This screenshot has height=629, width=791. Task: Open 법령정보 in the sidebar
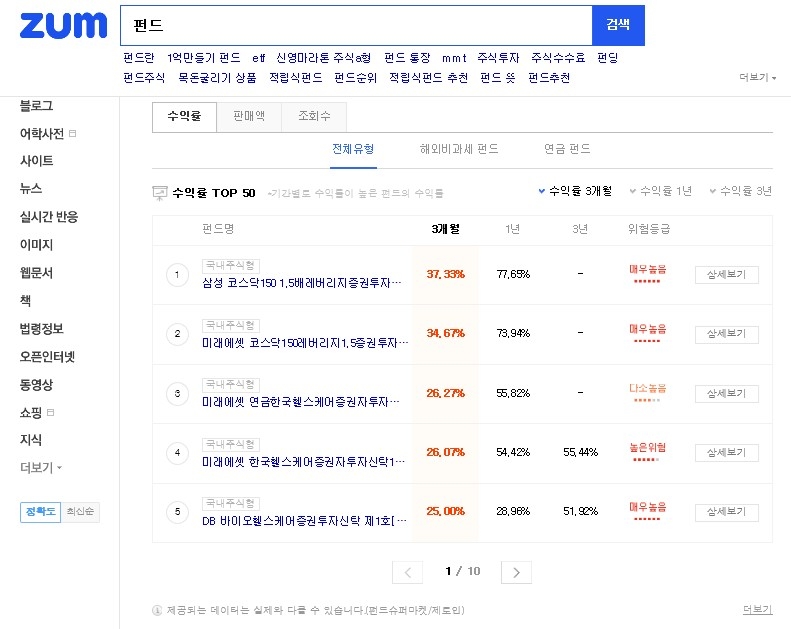42,329
